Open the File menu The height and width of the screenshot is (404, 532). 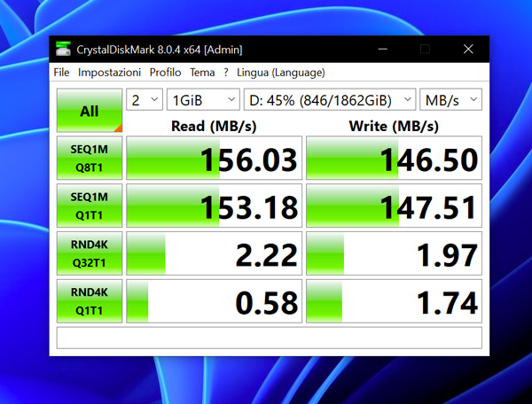coord(61,73)
